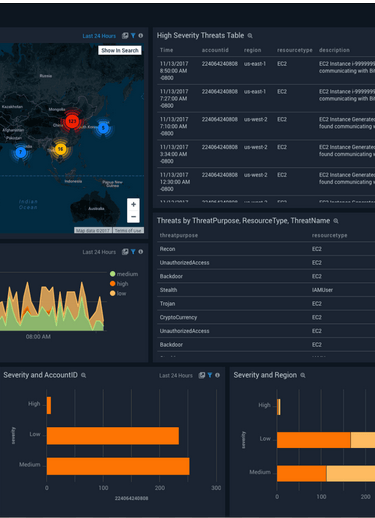Viewport: 375px width, 518px height.
Task: Change the area chart panel's Last 24 Hours range
Action: (99, 252)
